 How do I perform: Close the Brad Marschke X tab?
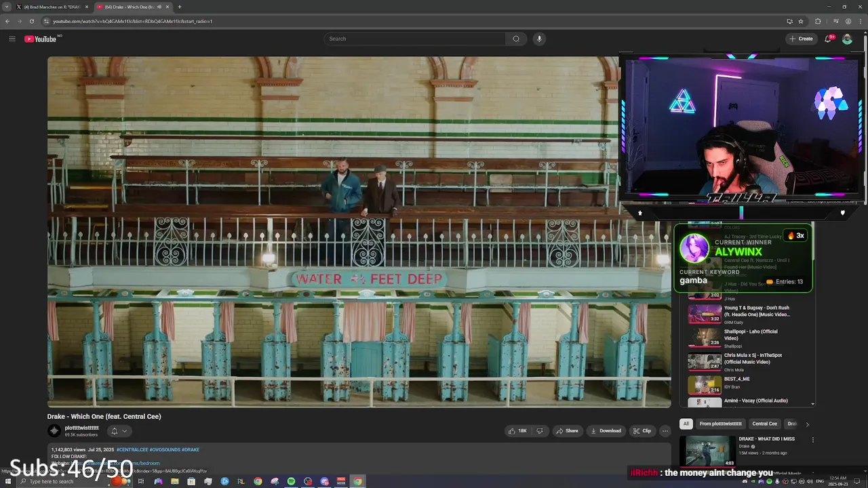click(x=85, y=7)
